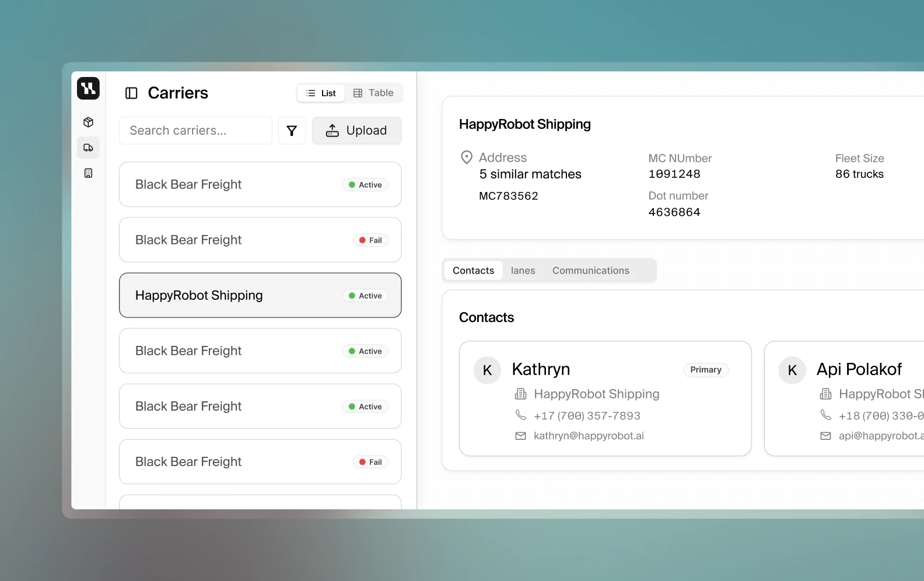Open the truck carriers sidebar icon

(88, 148)
